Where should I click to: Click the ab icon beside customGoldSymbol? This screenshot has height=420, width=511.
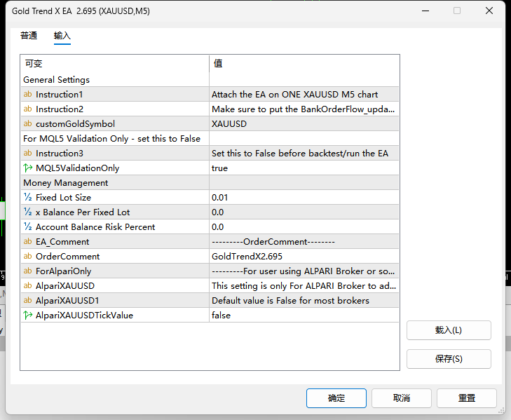click(28, 123)
